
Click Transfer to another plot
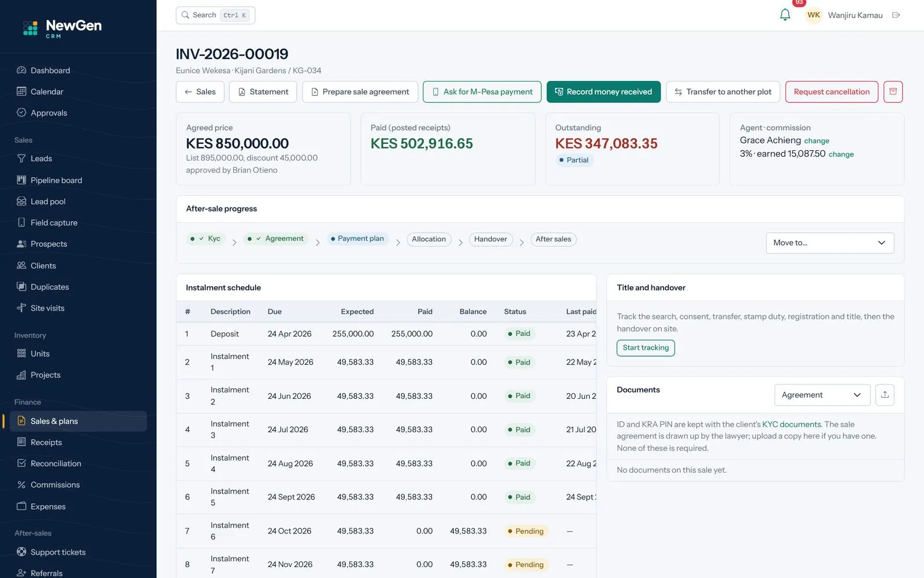723,92
